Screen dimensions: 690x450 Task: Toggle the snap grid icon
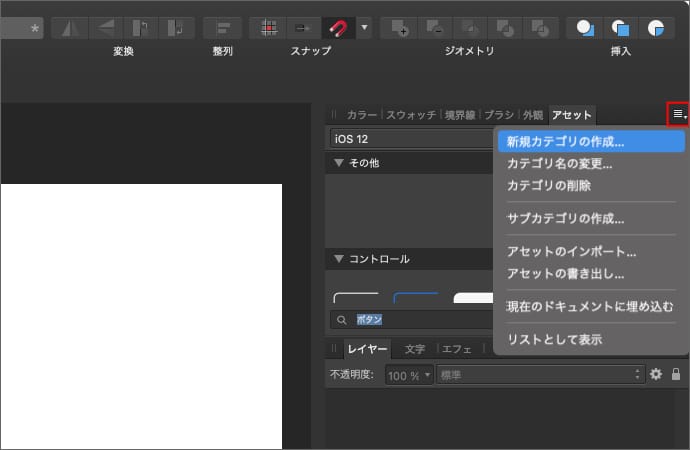269,27
